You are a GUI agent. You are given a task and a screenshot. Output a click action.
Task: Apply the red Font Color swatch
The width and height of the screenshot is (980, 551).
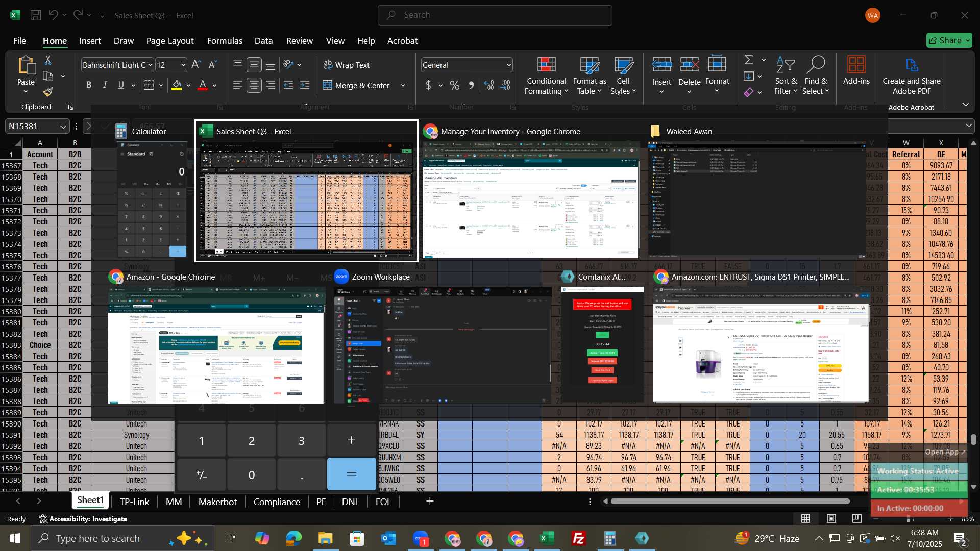click(x=203, y=85)
